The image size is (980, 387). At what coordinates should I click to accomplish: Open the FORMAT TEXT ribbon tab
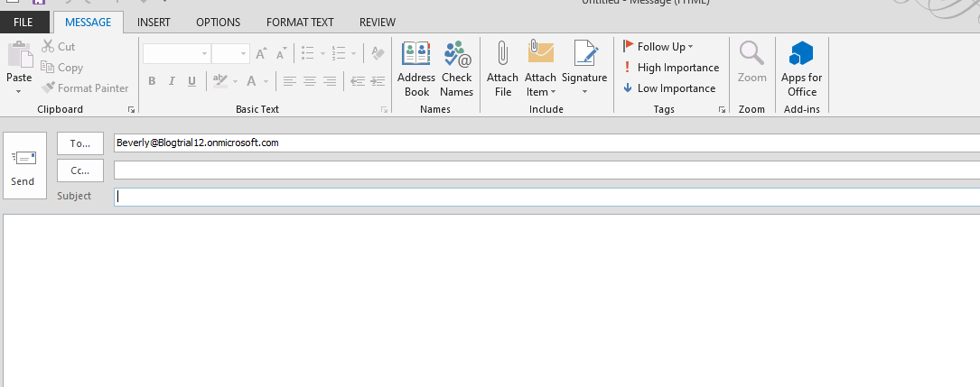coord(300,22)
